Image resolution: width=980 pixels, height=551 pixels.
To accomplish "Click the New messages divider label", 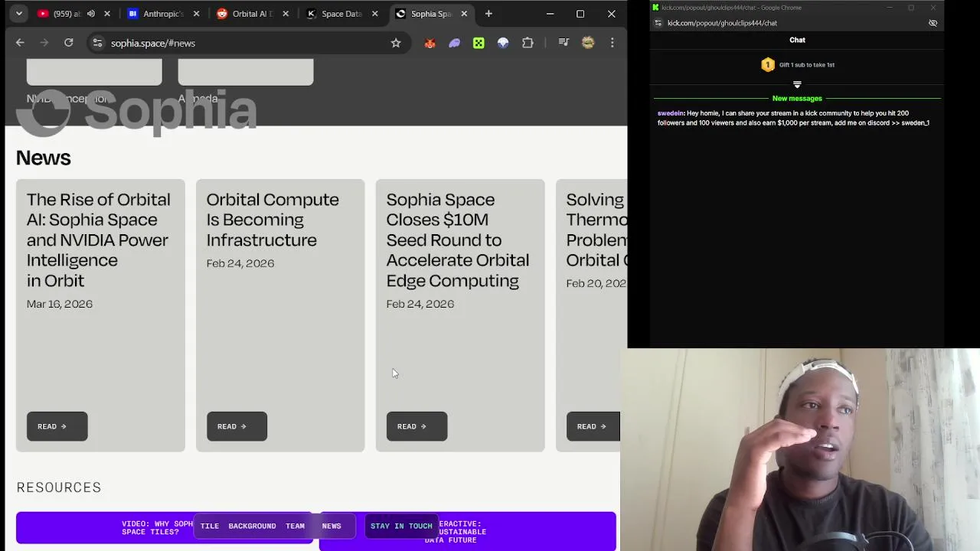I will pyautogui.click(x=797, y=99).
